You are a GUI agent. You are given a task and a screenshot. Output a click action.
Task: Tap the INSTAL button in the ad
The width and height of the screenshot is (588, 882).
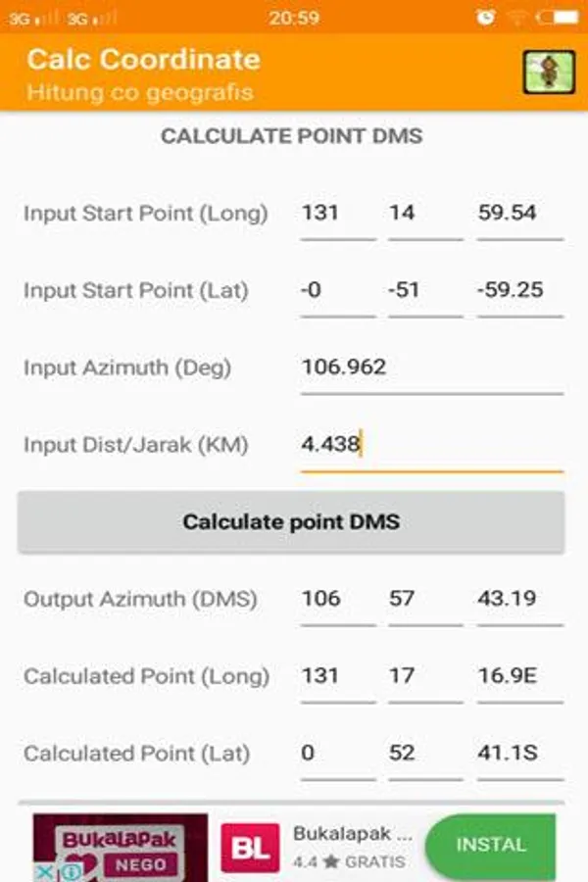click(491, 845)
